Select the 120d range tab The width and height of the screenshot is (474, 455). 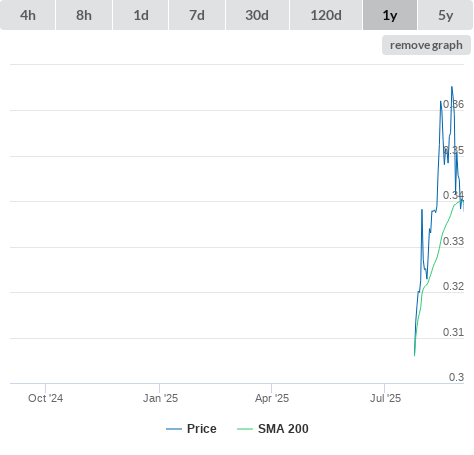pos(326,15)
